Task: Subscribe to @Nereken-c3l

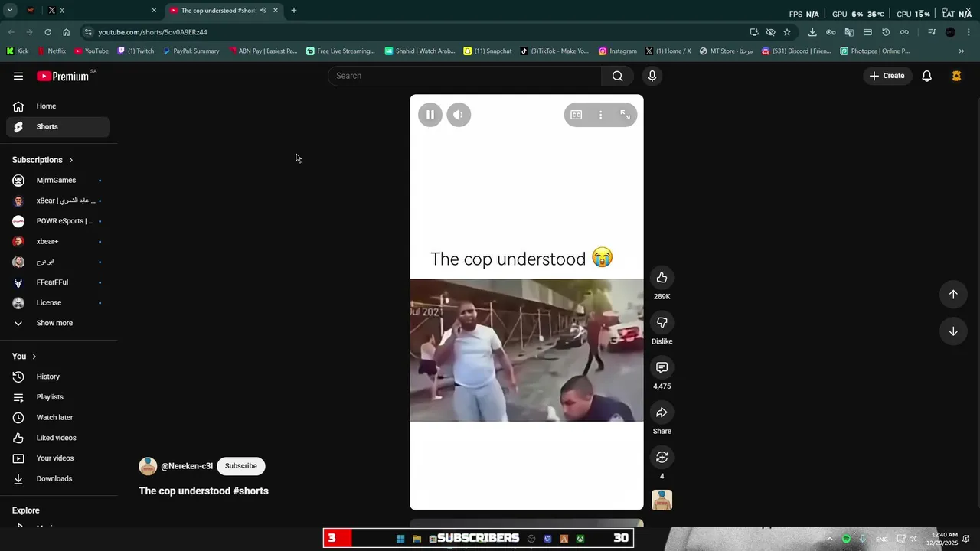Action: tap(241, 466)
